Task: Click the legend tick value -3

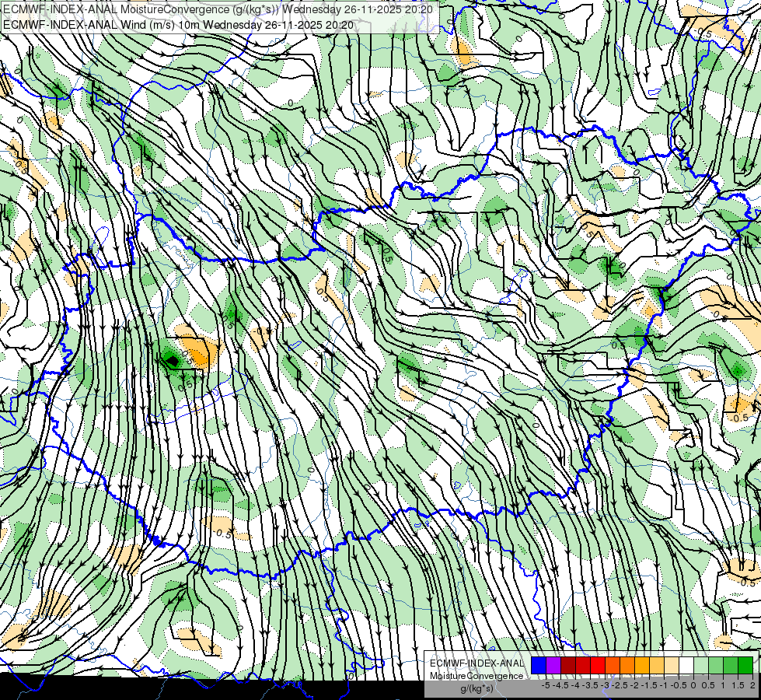Action: pyautogui.click(x=605, y=685)
